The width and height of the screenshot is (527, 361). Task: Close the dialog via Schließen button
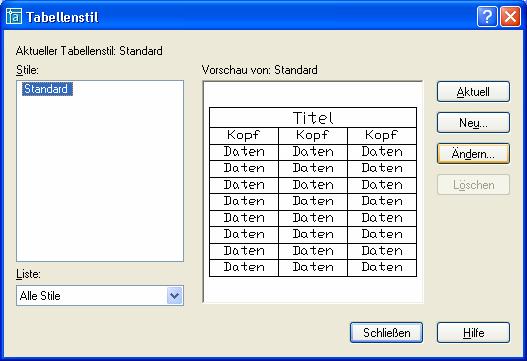pyautogui.click(x=387, y=333)
